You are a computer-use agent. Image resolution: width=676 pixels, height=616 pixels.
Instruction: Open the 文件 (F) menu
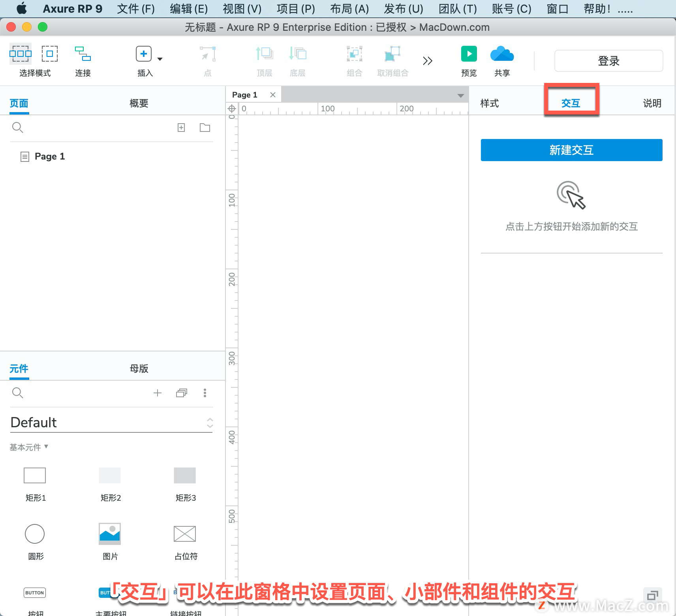136,9
